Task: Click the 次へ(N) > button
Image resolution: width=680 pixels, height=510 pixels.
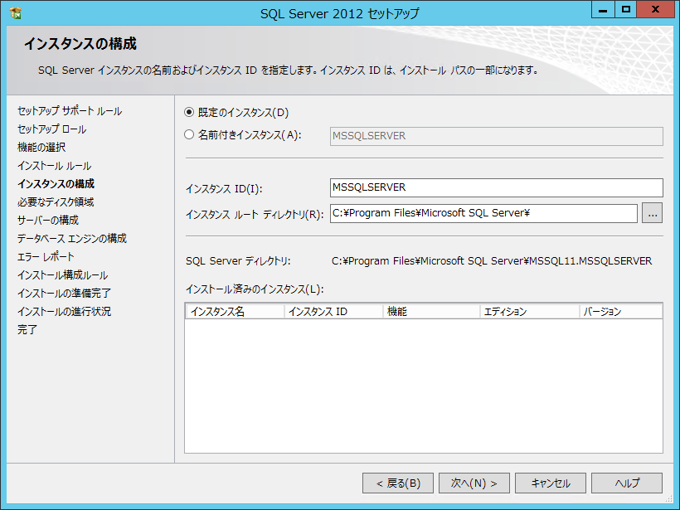Action: point(474,483)
